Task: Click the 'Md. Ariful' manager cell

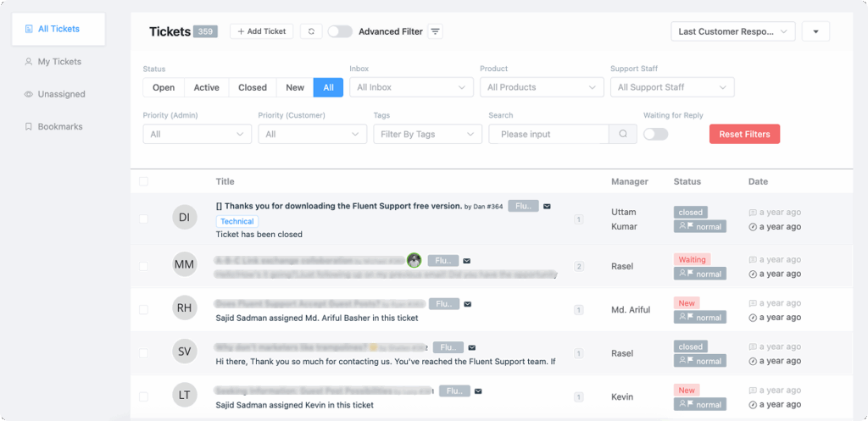Action: [631, 310]
